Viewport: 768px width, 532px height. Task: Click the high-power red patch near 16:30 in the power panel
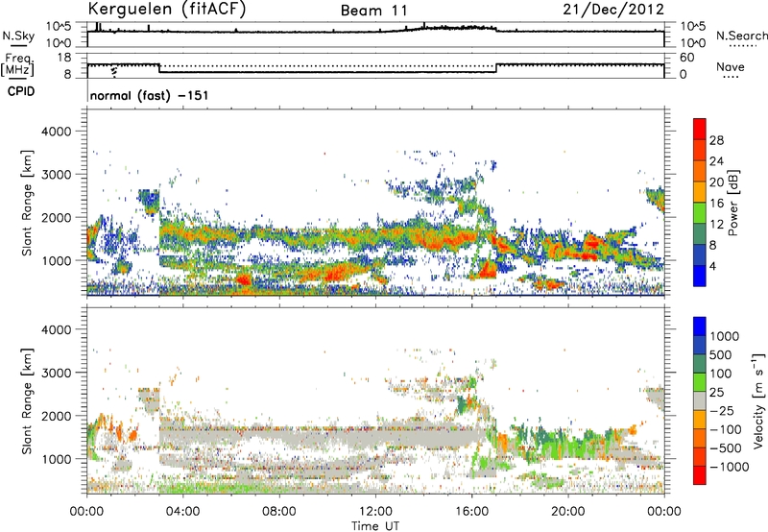pyautogui.click(x=488, y=270)
